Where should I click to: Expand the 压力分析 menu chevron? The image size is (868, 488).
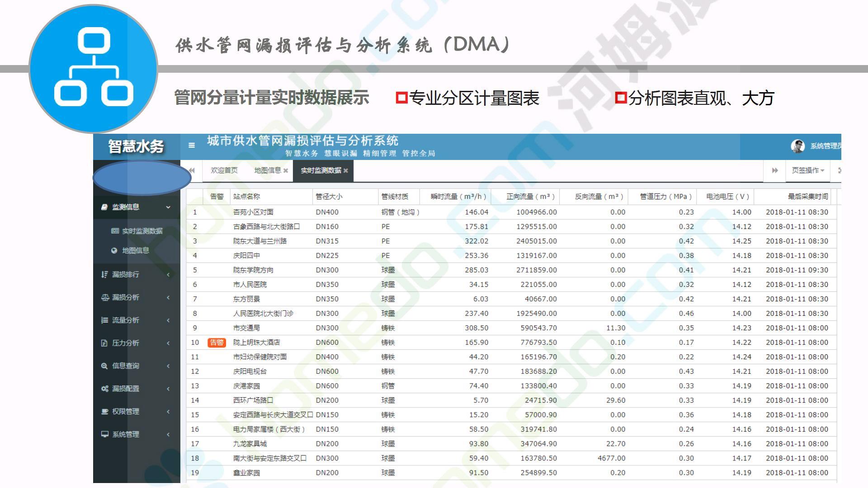pos(168,343)
